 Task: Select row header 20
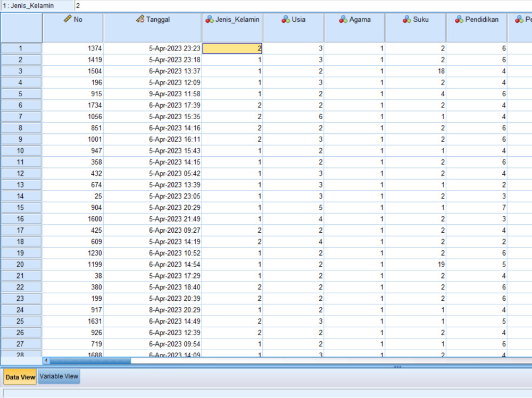click(x=21, y=265)
